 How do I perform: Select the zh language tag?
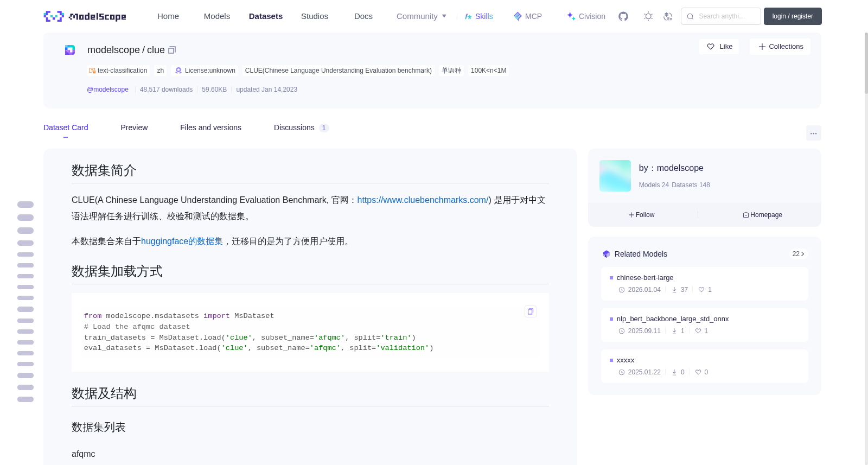tap(161, 71)
